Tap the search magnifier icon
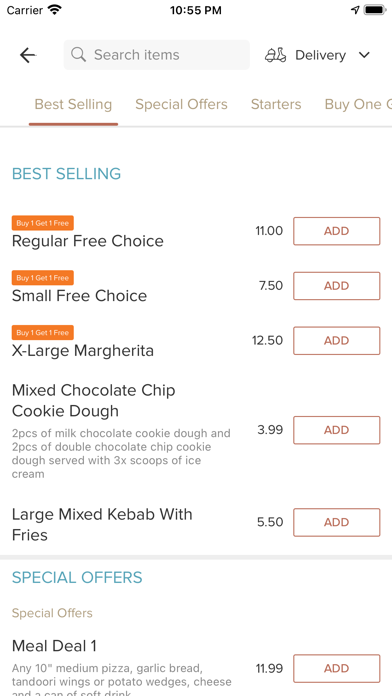This screenshot has height=696, width=392. click(x=79, y=55)
